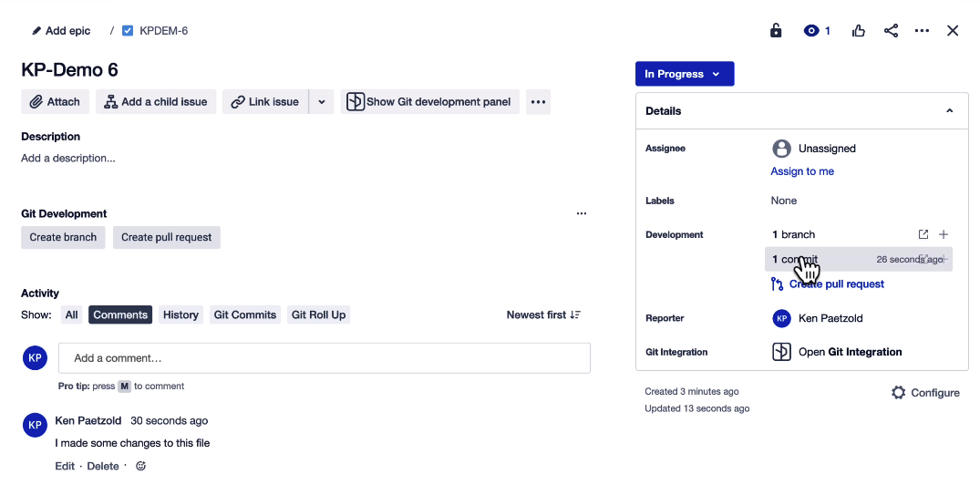The width and height of the screenshot is (980, 495).
Task: Open the KPDEM-6 issue key link
Action: coord(163,31)
